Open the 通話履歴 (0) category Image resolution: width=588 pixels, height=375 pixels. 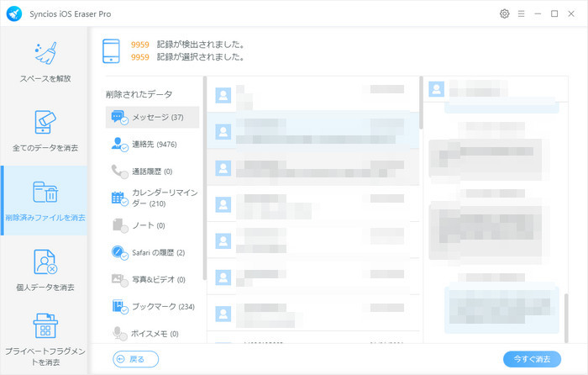(x=152, y=172)
